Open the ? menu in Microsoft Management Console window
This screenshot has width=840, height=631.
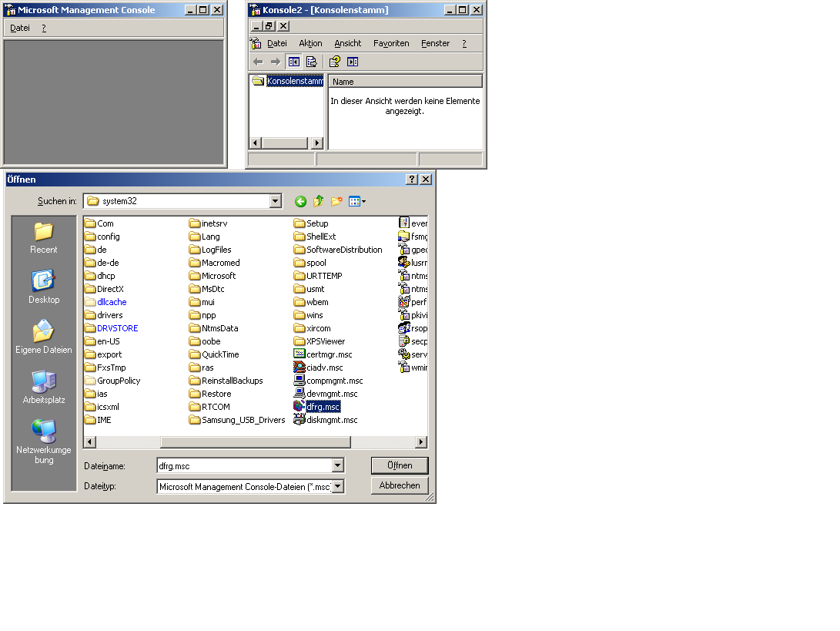[x=44, y=28]
